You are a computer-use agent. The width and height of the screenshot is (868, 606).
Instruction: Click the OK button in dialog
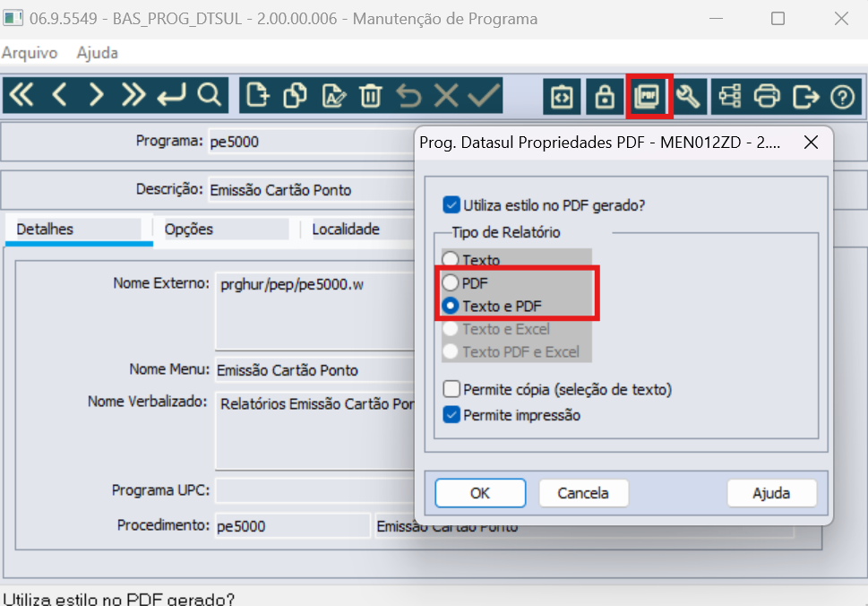click(480, 493)
